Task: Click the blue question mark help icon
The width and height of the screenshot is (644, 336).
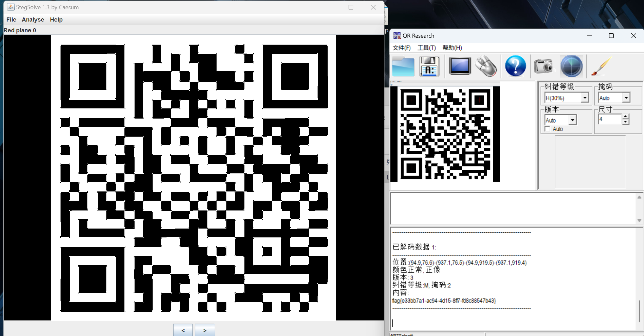Action: coord(515,66)
